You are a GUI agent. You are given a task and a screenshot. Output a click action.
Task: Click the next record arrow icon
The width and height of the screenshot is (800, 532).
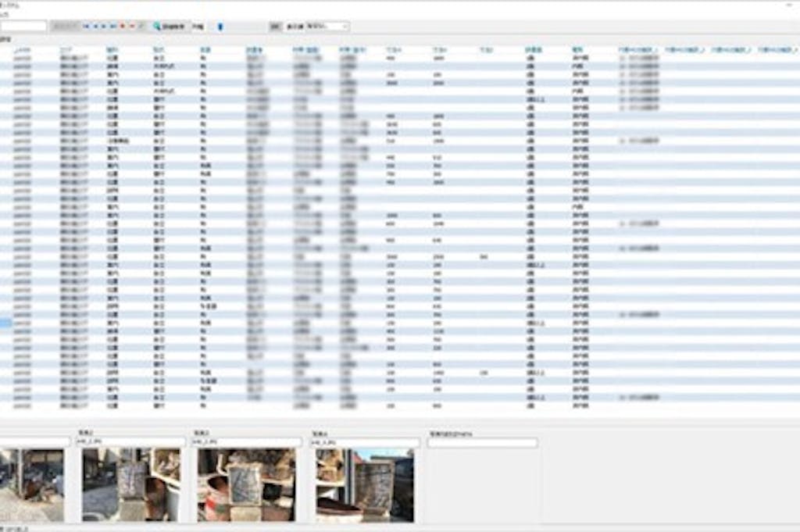tap(105, 27)
